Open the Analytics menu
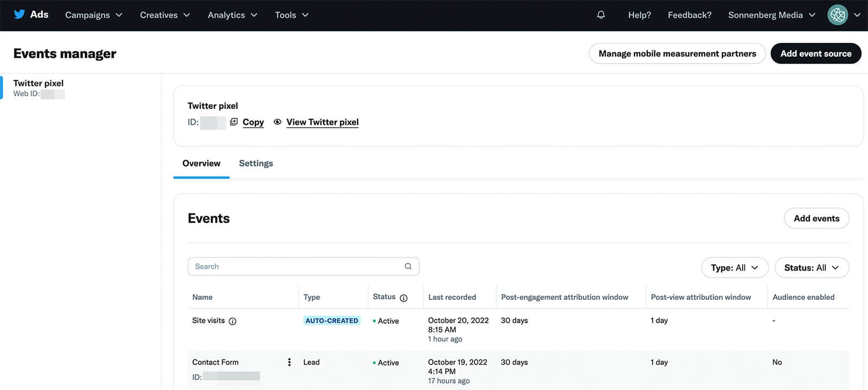The image size is (868, 390). (x=232, y=15)
